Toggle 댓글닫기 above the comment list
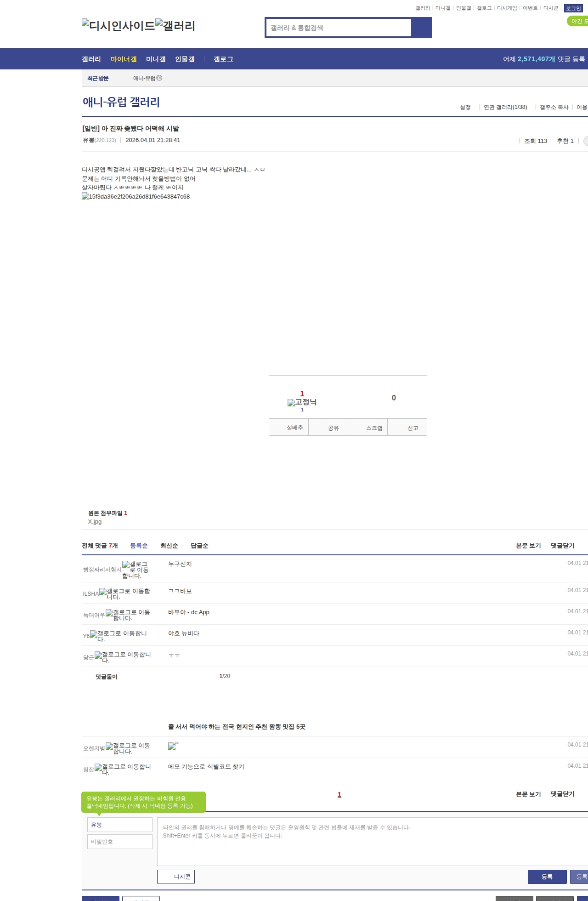588x901 pixels. pos(562,546)
